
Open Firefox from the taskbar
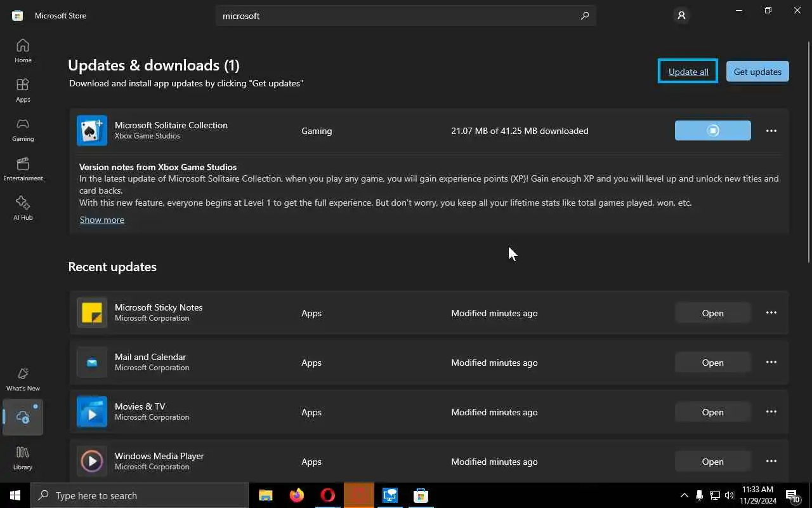click(x=297, y=495)
